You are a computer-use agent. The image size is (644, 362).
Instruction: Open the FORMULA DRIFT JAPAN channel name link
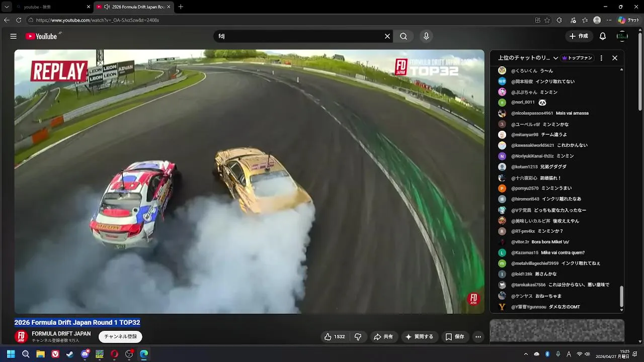pyautogui.click(x=61, y=334)
